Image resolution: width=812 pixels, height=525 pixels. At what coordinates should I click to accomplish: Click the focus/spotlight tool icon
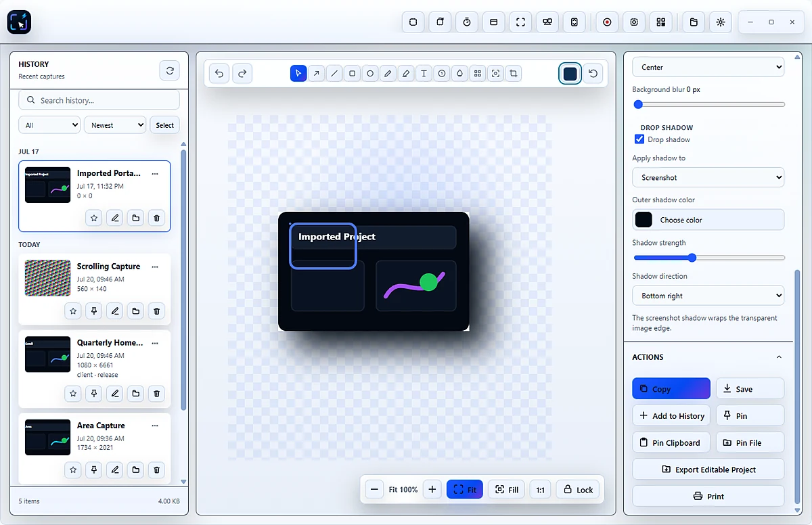tap(495, 73)
